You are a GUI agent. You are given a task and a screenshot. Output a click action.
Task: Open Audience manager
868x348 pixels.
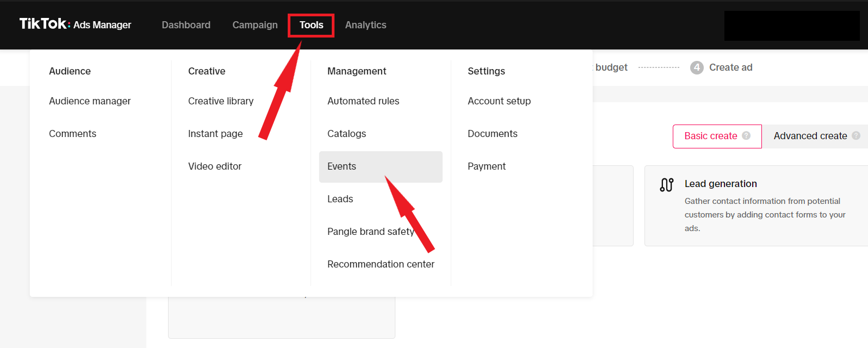pos(90,101)
